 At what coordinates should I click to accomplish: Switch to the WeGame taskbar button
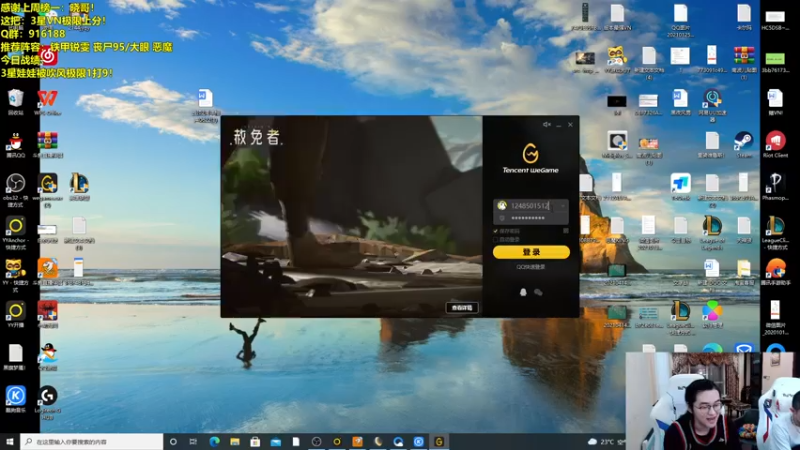coord(439,441)
